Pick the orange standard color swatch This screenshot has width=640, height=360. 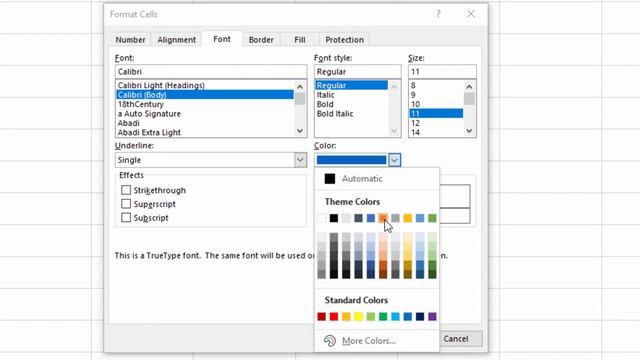[346, 316]
